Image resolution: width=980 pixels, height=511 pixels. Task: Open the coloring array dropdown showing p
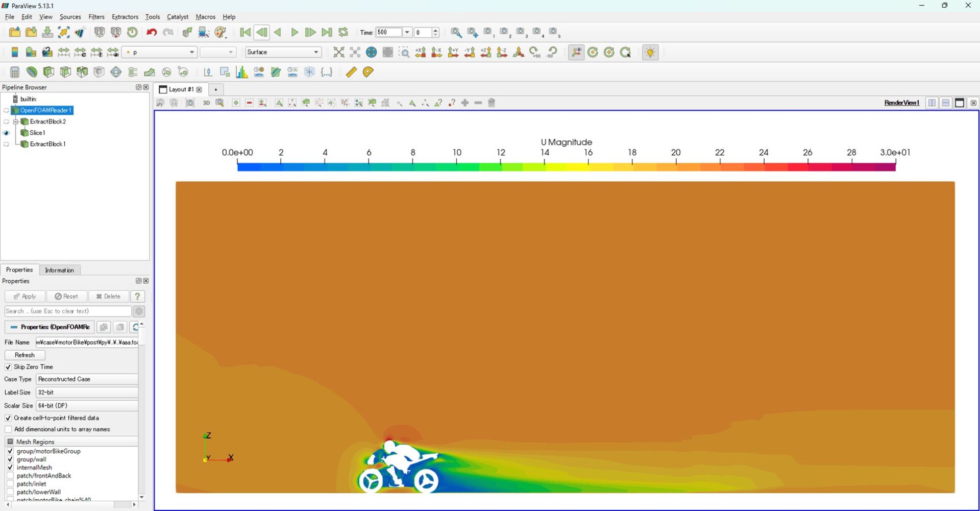click(x=159, y=52)
